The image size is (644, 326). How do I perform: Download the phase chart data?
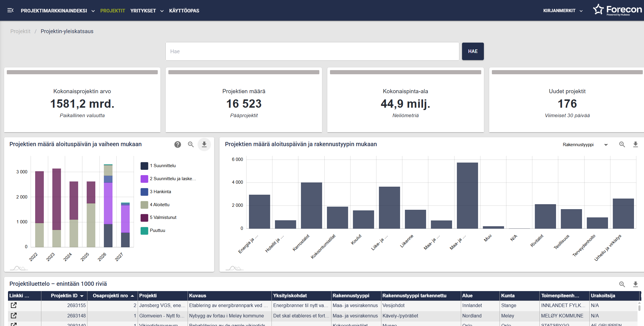tap(204, 144)
